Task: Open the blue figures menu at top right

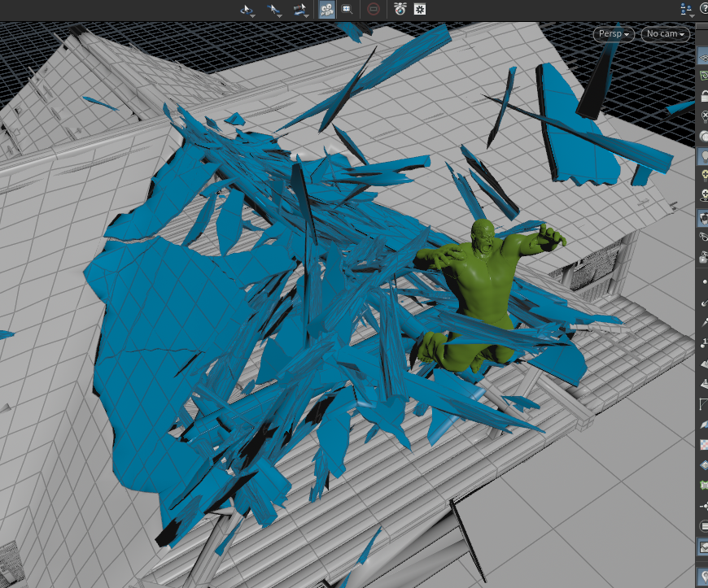Action: [x=687, y=10]
